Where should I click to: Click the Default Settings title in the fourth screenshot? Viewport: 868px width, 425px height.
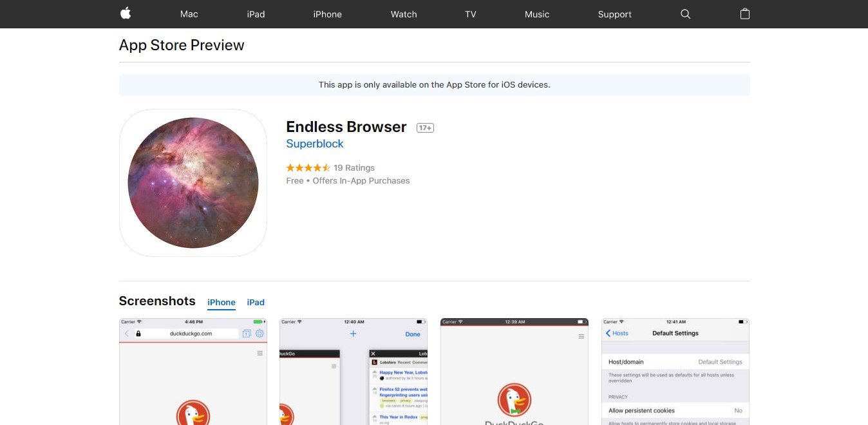[x=675, y=334]
